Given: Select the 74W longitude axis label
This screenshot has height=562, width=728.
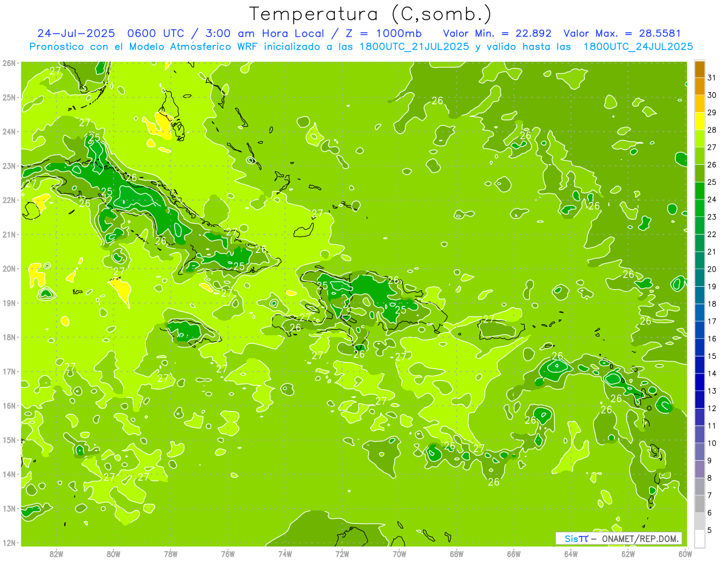Looking at the screenshot, I should 285,554.
